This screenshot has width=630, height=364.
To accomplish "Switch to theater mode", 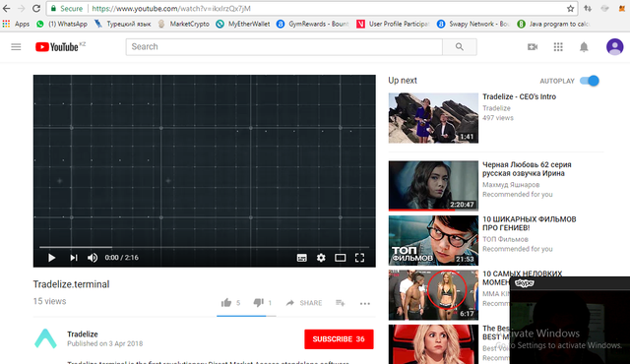I will click(340, 258).
